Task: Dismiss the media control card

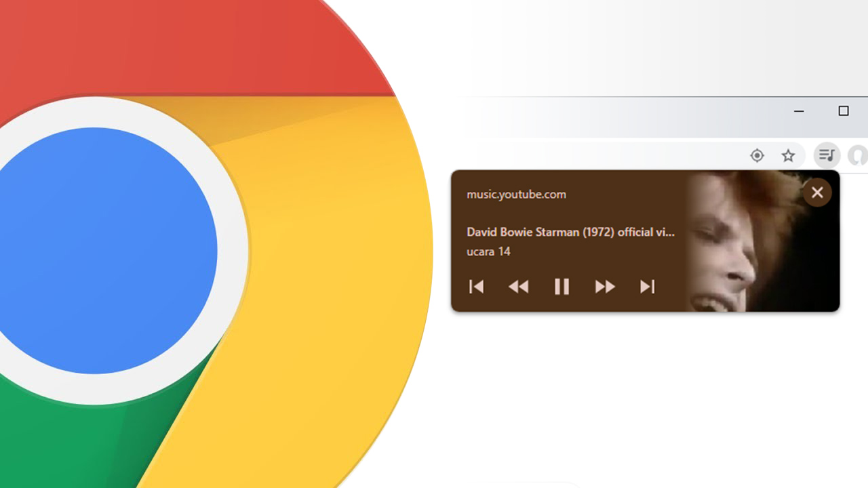Action: pos(817,192)
